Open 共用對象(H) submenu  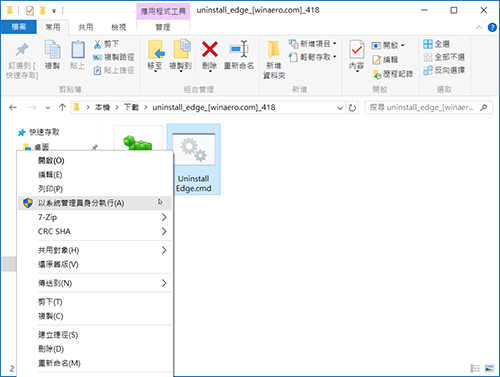[95, 250]
